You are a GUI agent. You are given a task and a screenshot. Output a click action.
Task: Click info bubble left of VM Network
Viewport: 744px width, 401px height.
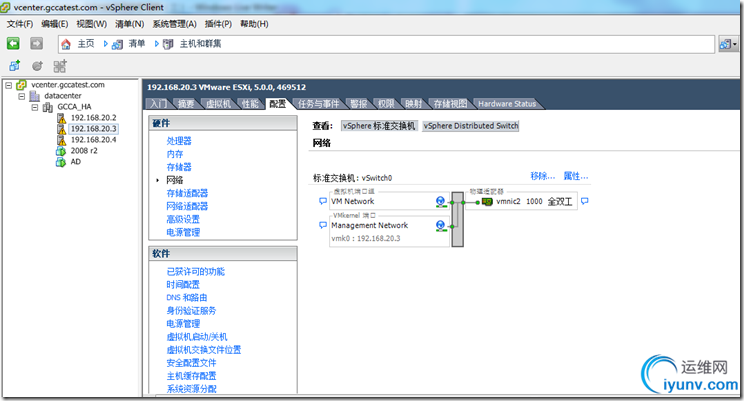[323, 201]
